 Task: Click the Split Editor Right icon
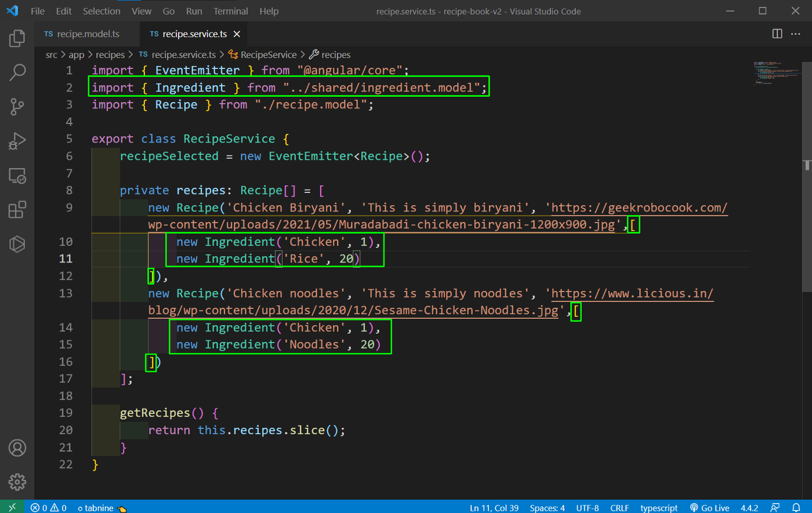(777, 34)
